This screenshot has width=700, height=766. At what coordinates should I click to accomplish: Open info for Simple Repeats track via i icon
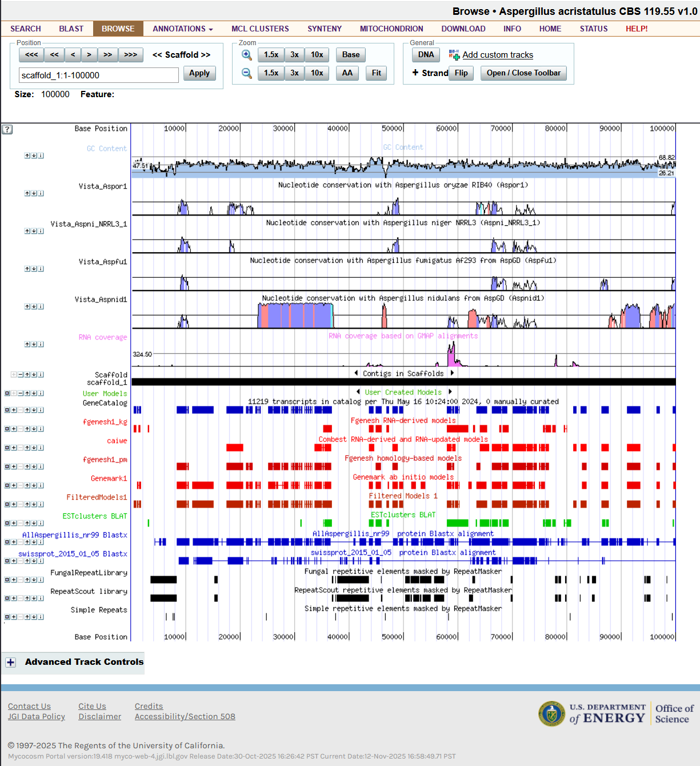click(41, 616)
